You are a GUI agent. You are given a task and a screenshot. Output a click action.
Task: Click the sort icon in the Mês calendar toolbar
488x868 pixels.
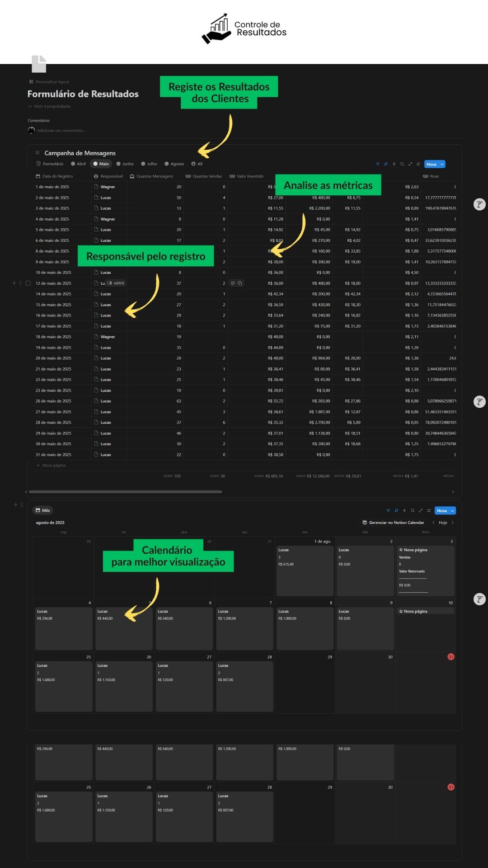tap(396, 510)
